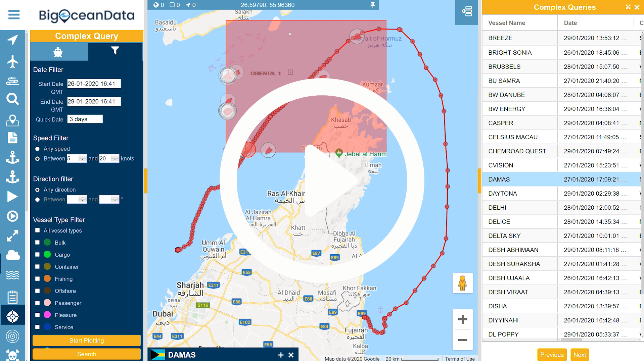
Task: Open the skull piracy icon
Action: (x=12, y=355)
